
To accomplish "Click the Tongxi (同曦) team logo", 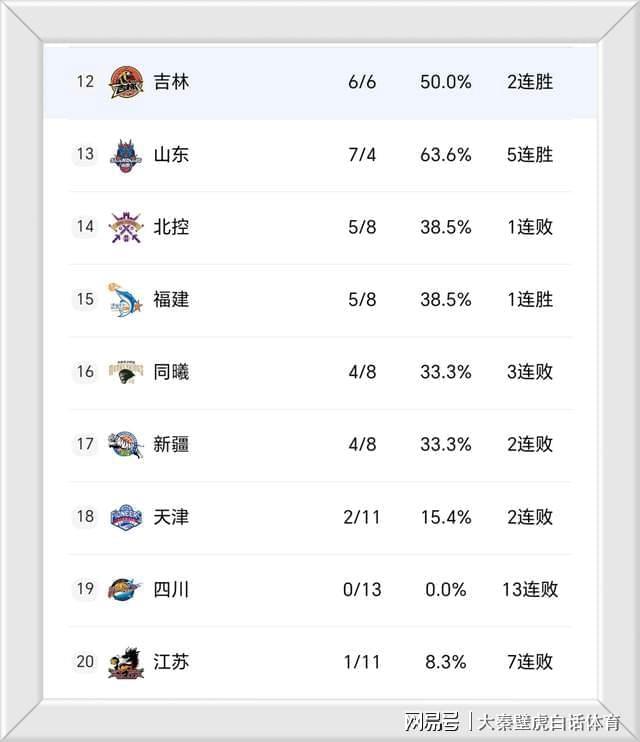I will [126, 372].
